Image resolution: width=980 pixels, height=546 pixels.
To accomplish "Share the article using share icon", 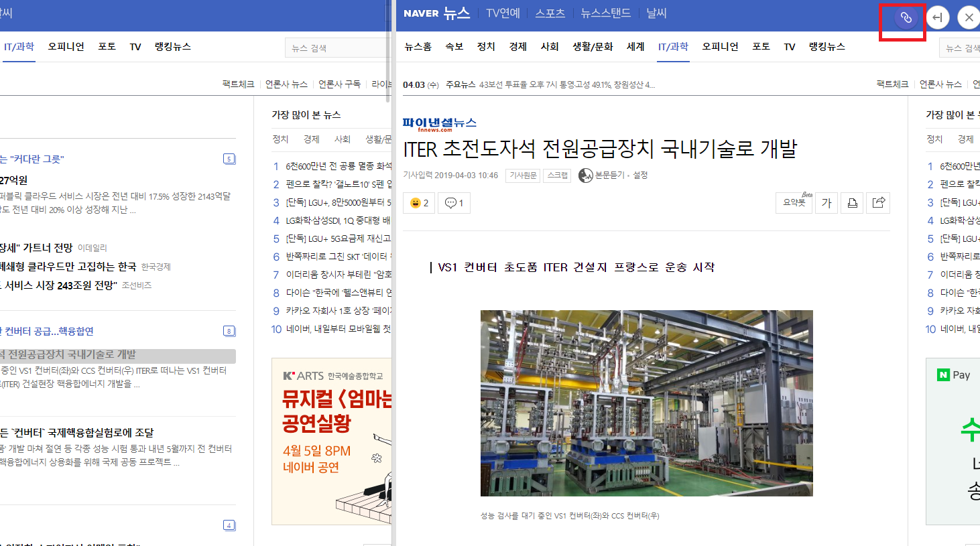I will pyautogui.click(x=878, y=203).
